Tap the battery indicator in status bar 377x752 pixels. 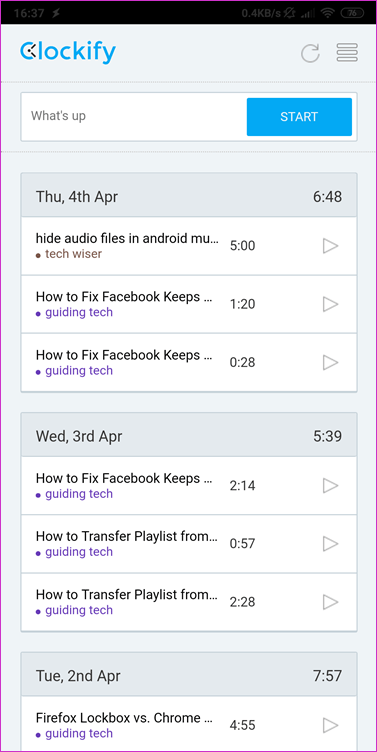353,13
